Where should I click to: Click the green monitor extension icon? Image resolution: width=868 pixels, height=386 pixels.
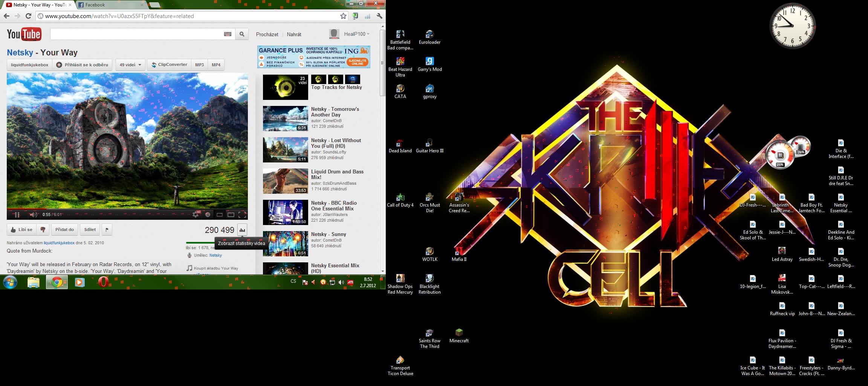pyautogui.click(x=355, y=16)
